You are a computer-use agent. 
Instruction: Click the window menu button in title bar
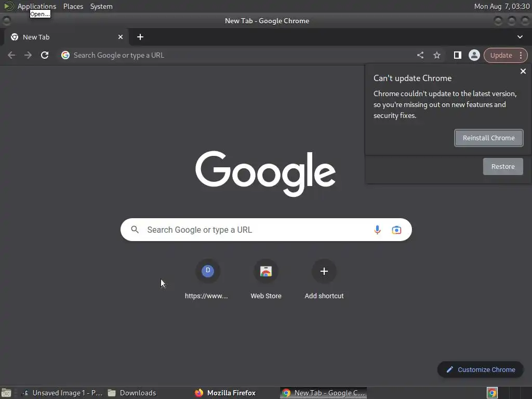coord(6,21)
